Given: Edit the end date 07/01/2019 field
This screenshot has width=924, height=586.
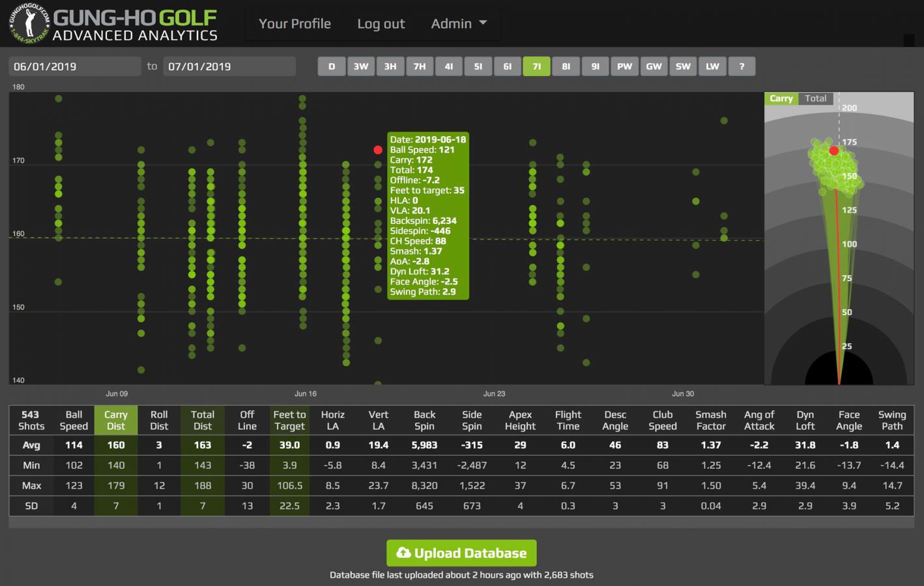Looking at the screenshot, I should [229, 66].
